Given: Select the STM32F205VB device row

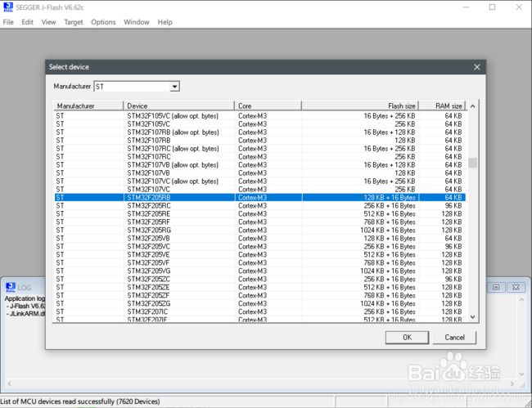Looking at the screenshot, I should [260, 238].
